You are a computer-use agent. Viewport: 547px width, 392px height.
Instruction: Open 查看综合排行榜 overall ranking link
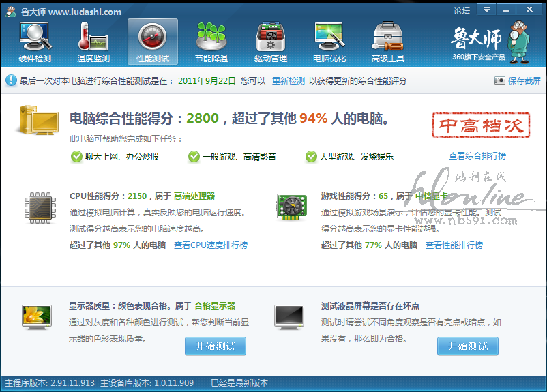click(477, 156)
